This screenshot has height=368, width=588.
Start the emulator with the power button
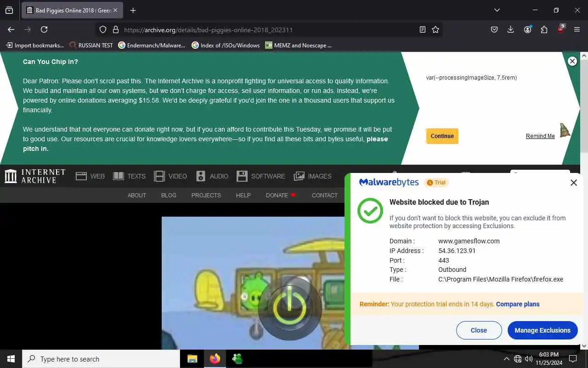(x=289, y=308)
